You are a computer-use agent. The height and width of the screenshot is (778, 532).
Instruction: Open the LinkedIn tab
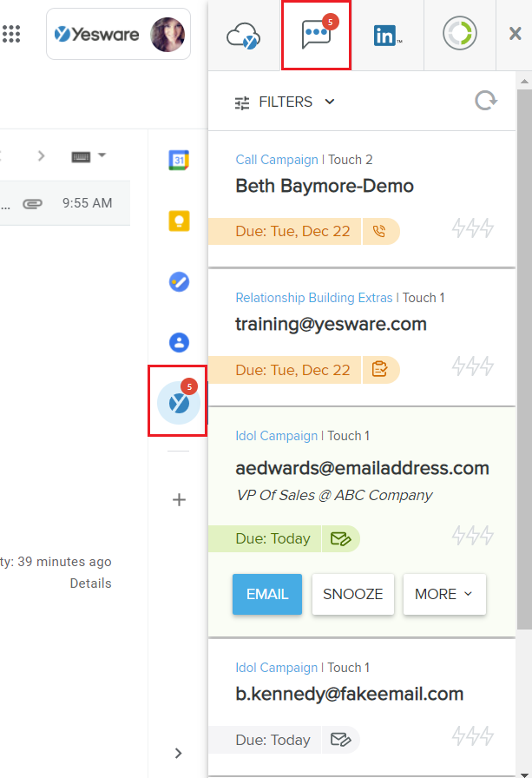click(x=387, y=36)
